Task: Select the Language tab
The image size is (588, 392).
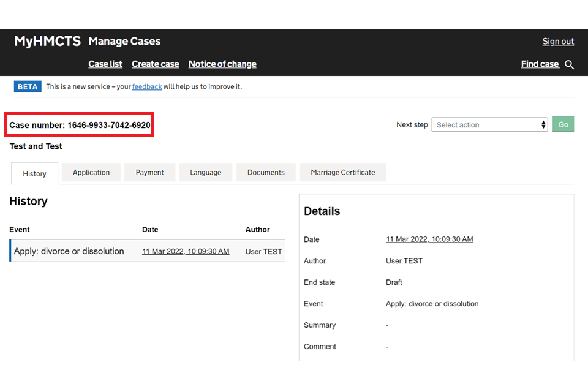Action: point(206,173)
